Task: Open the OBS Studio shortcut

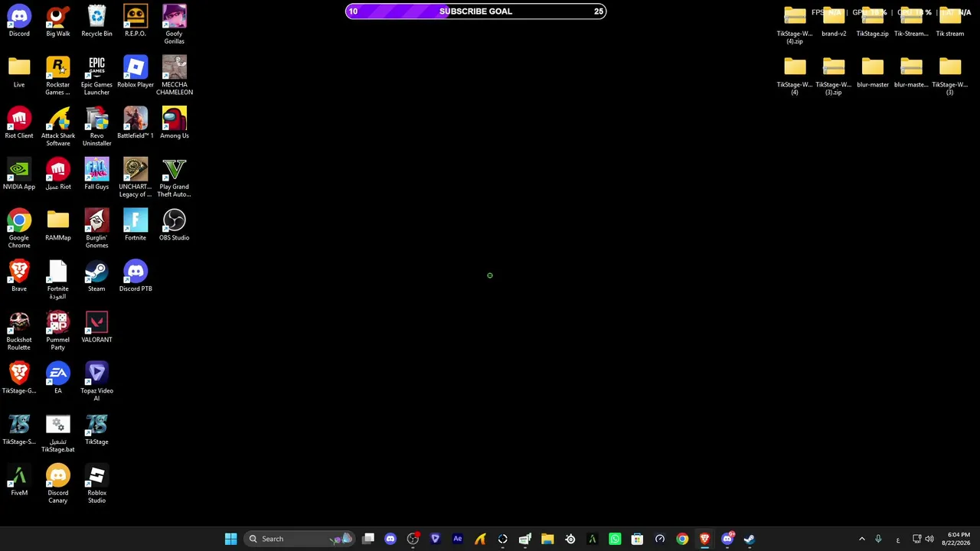Action: [x=175, y=225]
